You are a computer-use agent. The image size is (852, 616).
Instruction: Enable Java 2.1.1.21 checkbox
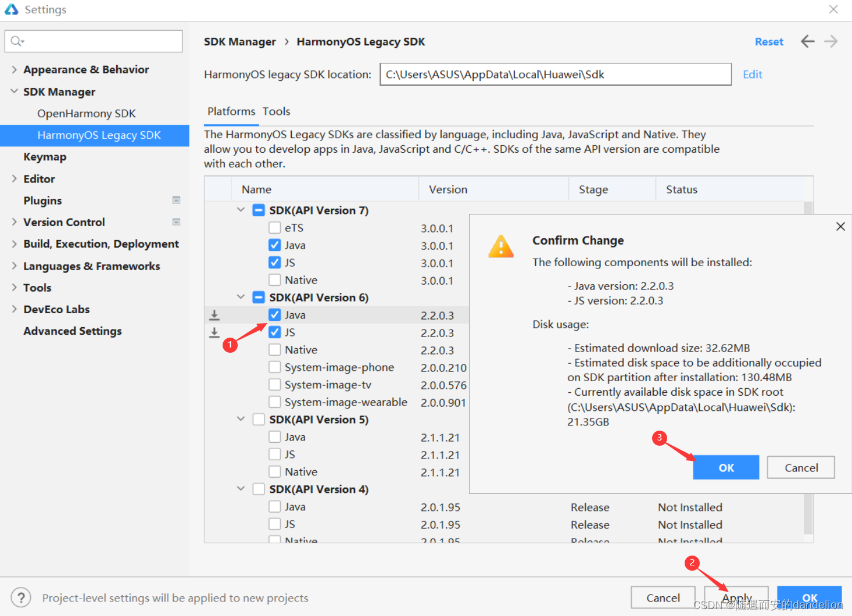[x=275, y=437]
